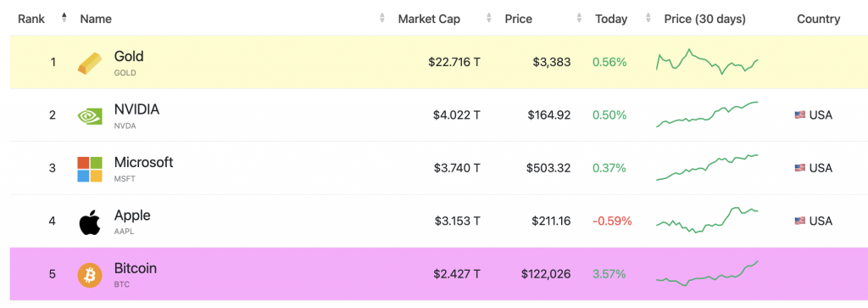
Task: Sort table by Rank column arrows
Action: tap(64, 19)
